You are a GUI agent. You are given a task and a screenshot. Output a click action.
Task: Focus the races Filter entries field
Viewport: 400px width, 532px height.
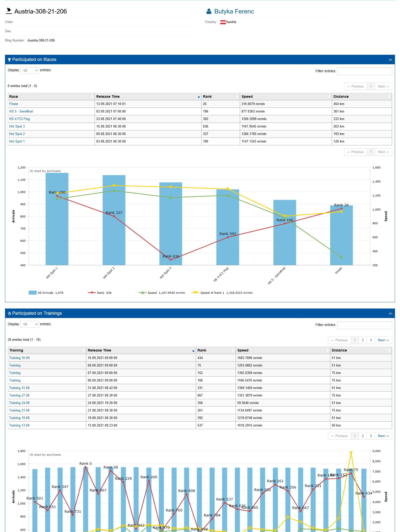[364, 71]
